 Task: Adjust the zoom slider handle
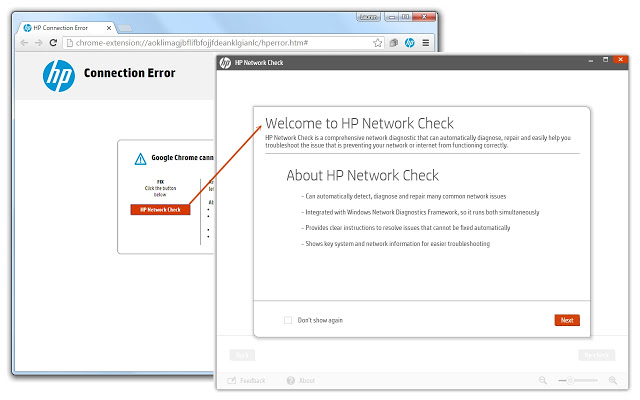point(570,380)
